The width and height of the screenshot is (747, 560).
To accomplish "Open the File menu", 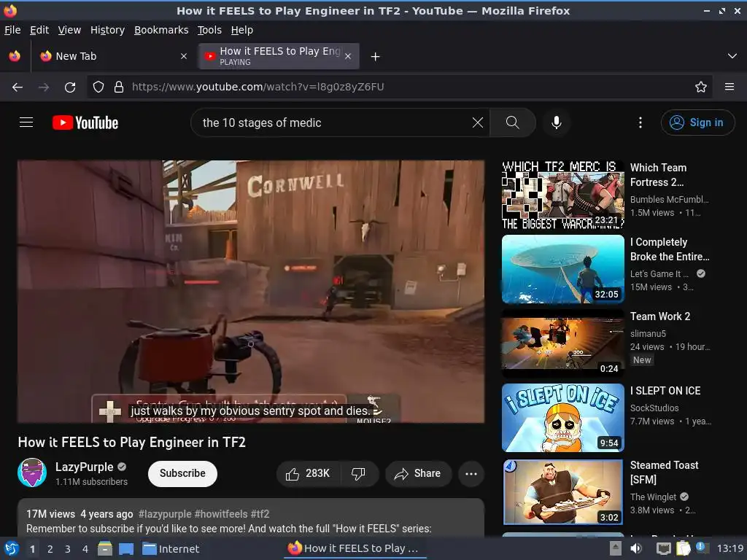I will pyautogui.click(x=12, y=30).
